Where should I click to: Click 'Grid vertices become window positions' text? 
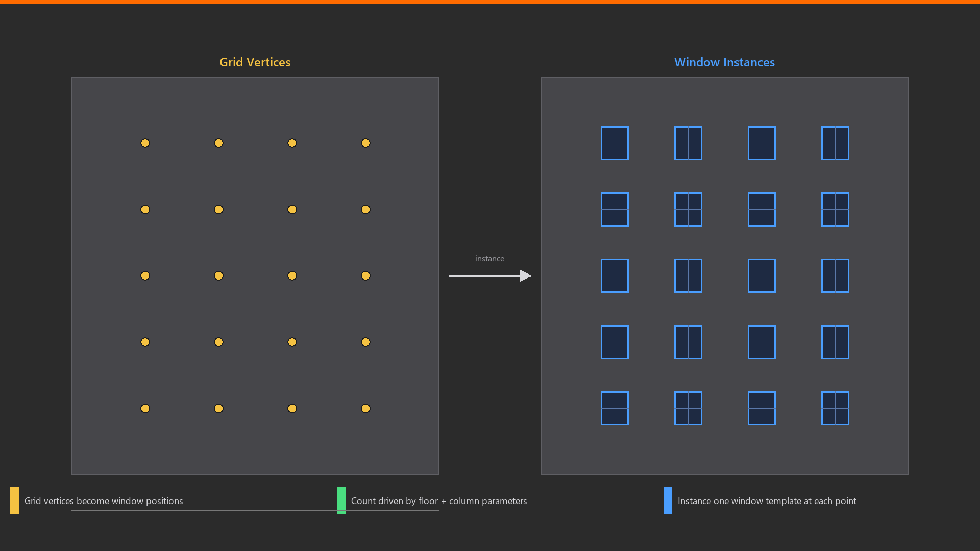coord(104,501)
